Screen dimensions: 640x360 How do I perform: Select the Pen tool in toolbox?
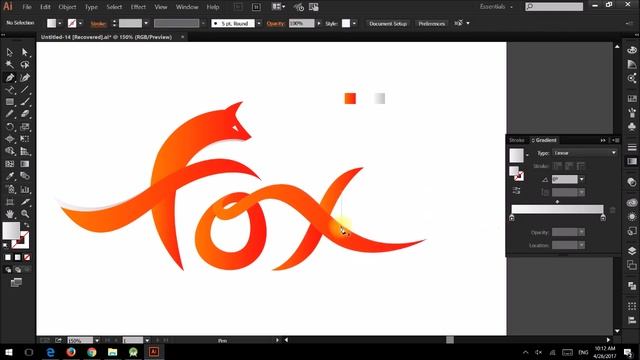tap(9, 77)
